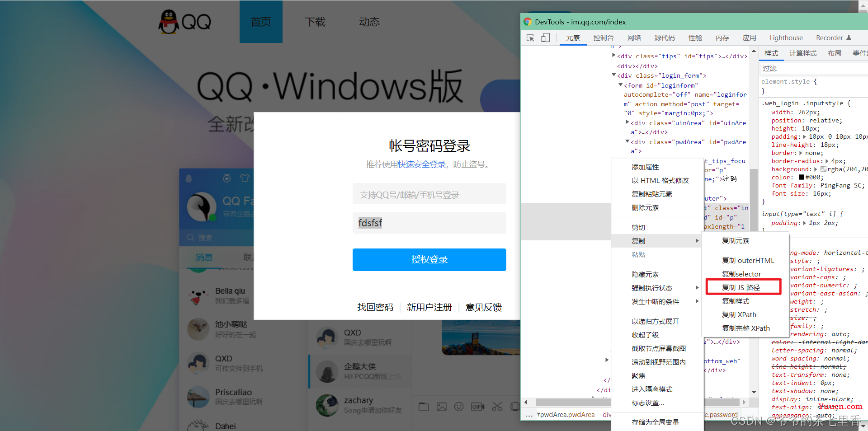868x431 pixels.
Task: Toggle the device toolbar icon in DevTools
Action: point(546,38)
